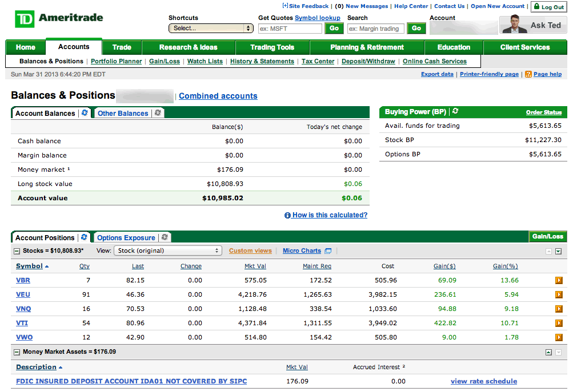This screenshot has width=573, height=392.
Task: Click Open New Account link
Action: click(498, 6)
